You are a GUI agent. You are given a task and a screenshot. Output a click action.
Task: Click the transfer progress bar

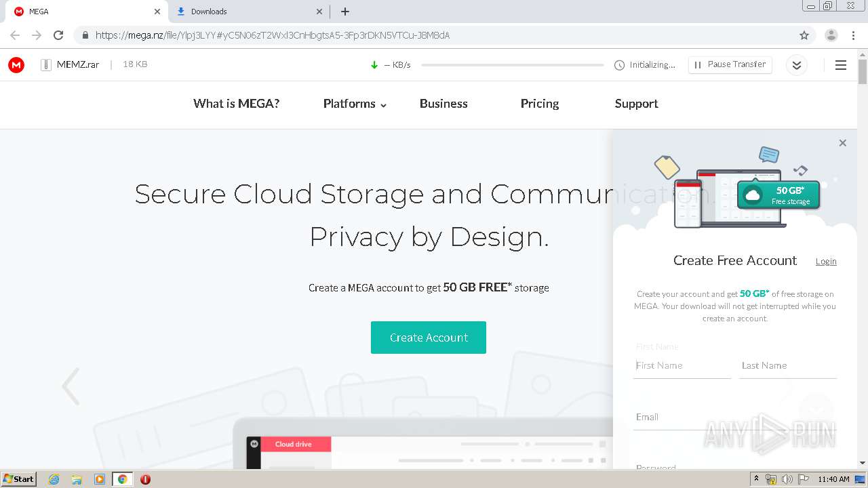pos(512,65)
